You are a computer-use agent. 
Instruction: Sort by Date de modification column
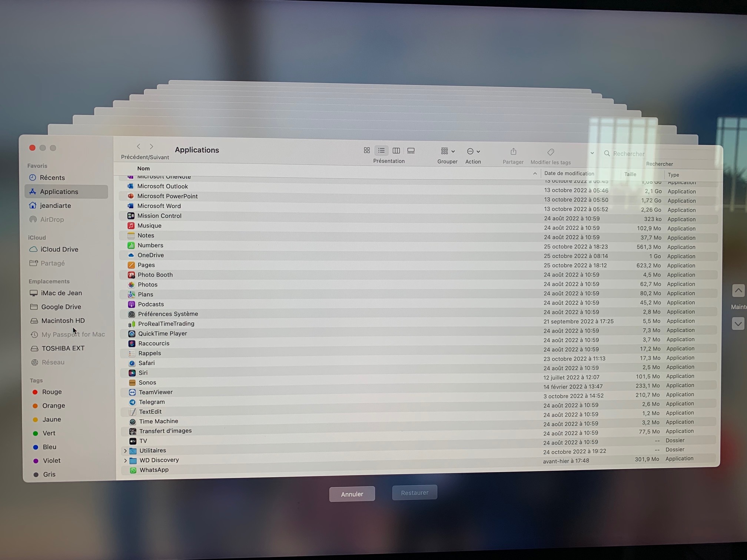point(569,173)
